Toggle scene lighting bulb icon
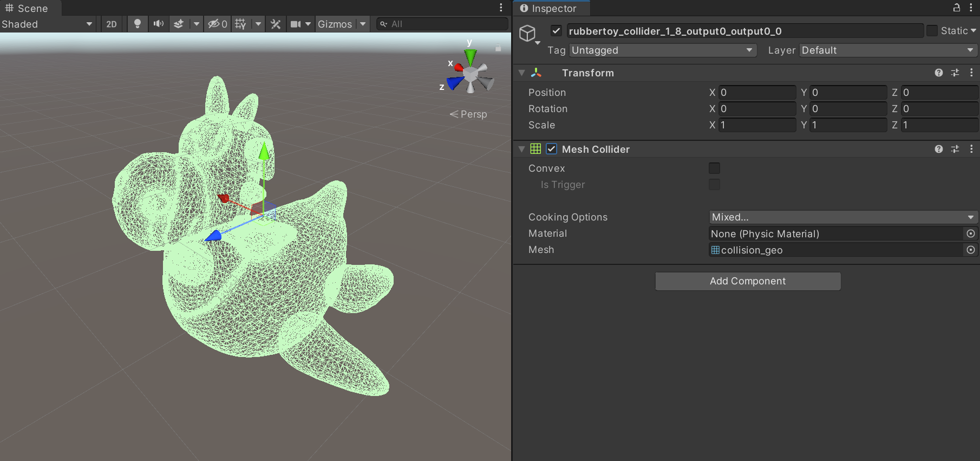 pyautogui.click(x=138, y=24)
